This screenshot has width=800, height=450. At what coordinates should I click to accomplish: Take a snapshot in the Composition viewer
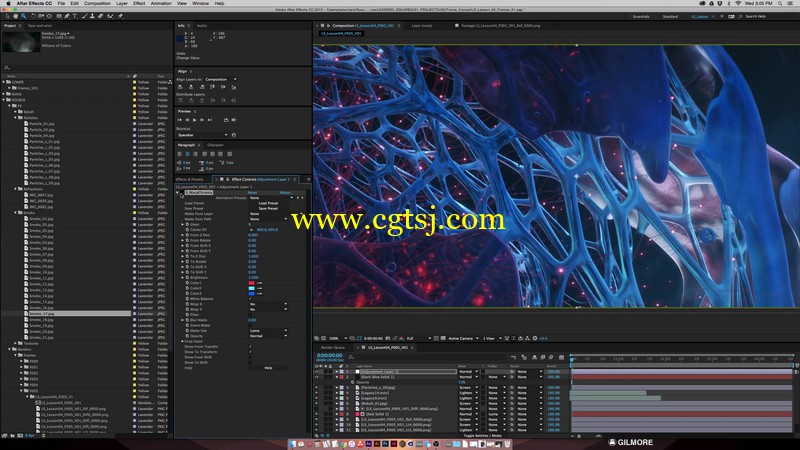pos(388,338)
